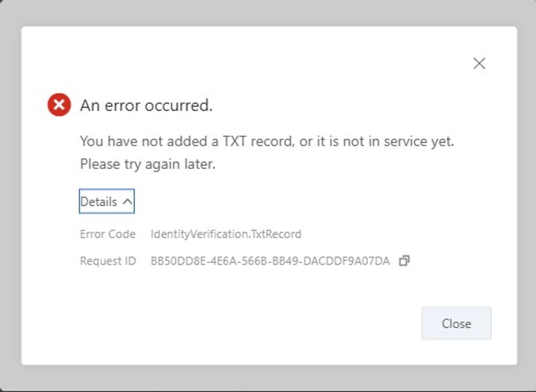This screenshot has height=392, width=536.
Task: Click the Request ID label
Action: [108, 261]
